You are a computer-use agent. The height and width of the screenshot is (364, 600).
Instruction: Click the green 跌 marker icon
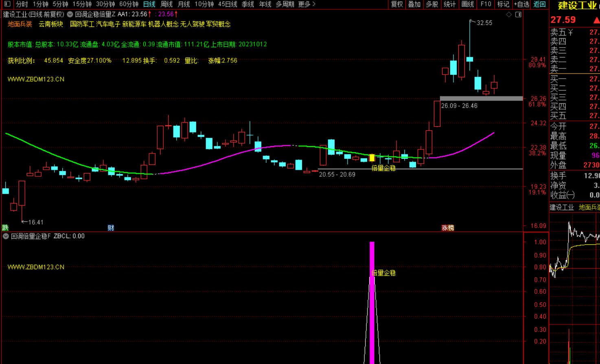point(5,228)
